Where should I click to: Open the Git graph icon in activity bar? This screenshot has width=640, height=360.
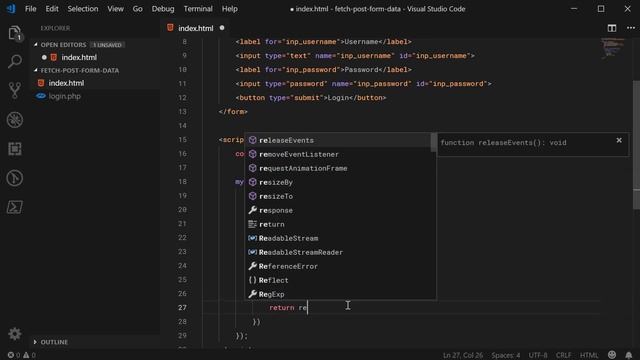[x=15, y=178]
